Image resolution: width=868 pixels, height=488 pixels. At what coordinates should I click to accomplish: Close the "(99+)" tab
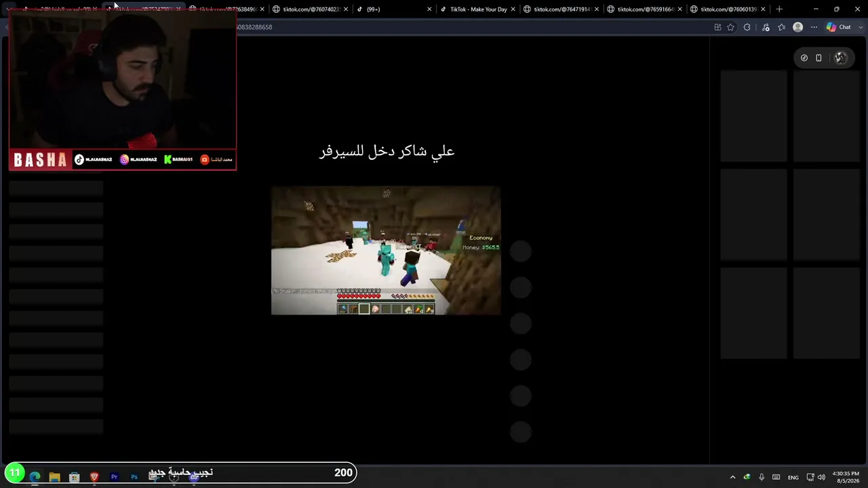point(429,9)
